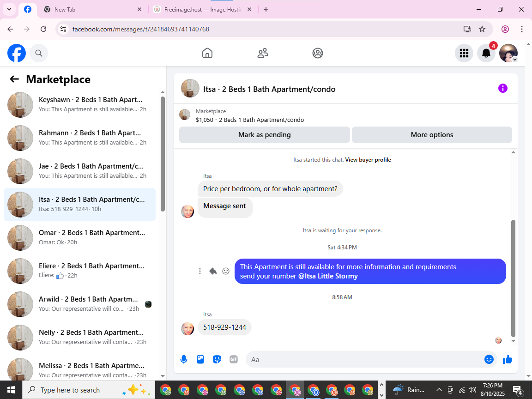Open Arwild conversation
Viewport: 532px width, 399px height.
[x=79, y=304]
